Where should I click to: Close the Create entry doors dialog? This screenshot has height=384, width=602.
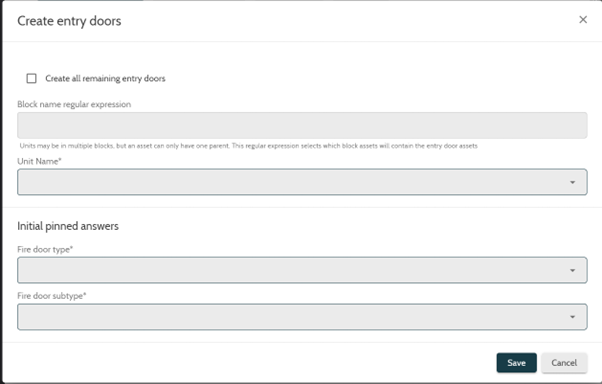pos(583,20)
